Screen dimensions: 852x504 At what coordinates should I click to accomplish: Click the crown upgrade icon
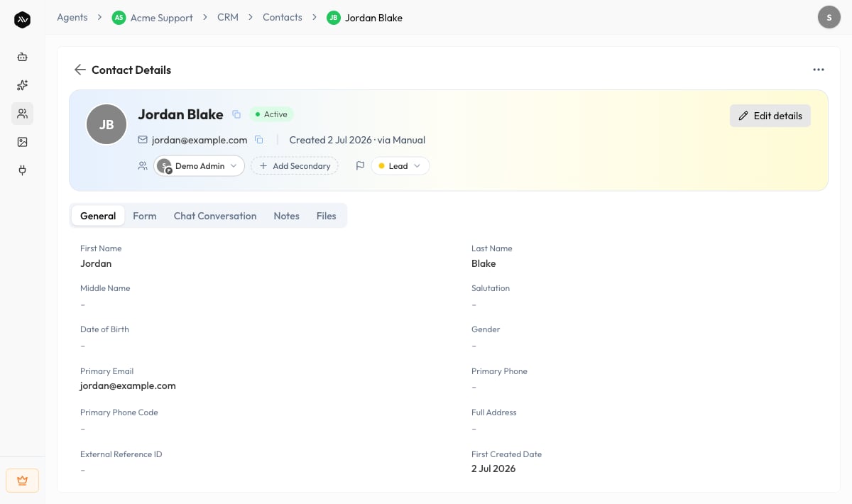pyautogui.click(x=22, y=481)
